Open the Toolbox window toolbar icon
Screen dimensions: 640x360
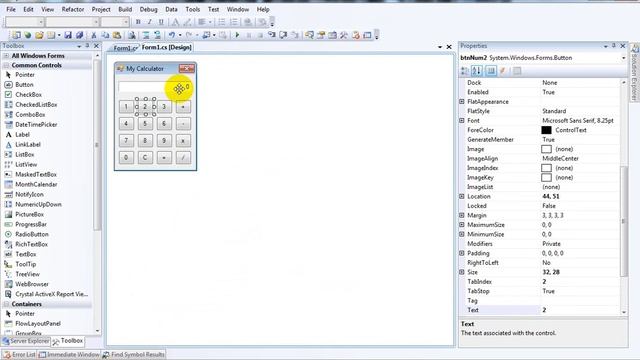point(344,35)
